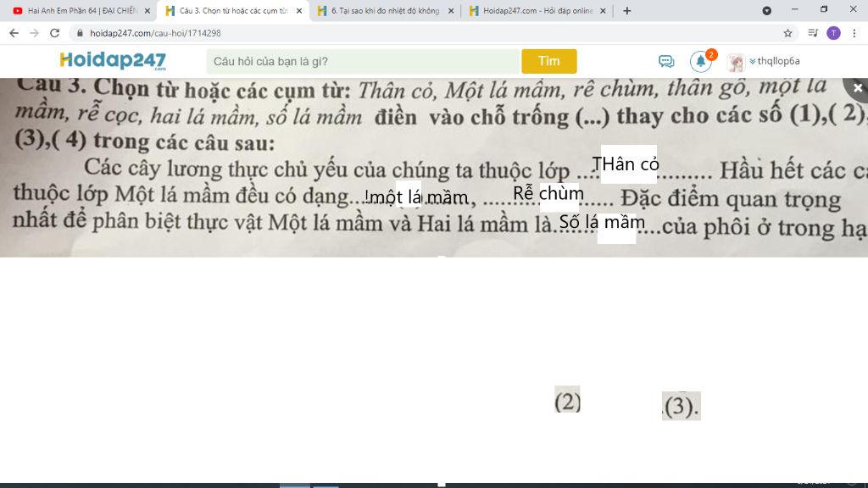
Task: Close the 6. Tại sao khi đo nhiệt độ tab
Action: click(x=451, y=10)
